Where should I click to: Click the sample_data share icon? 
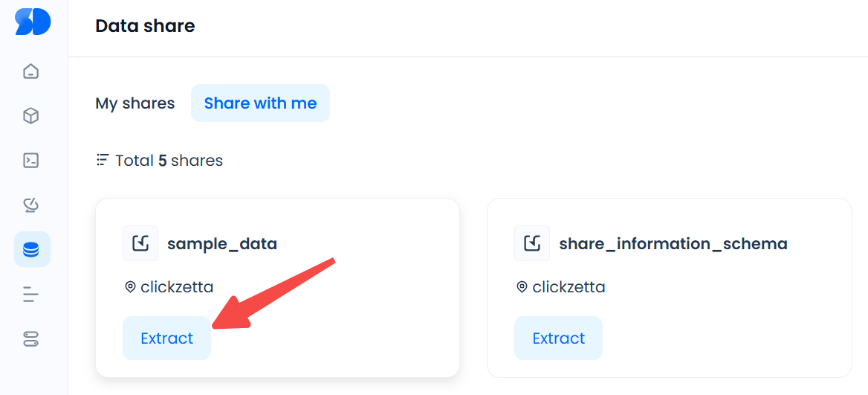[x=140, y=243]
